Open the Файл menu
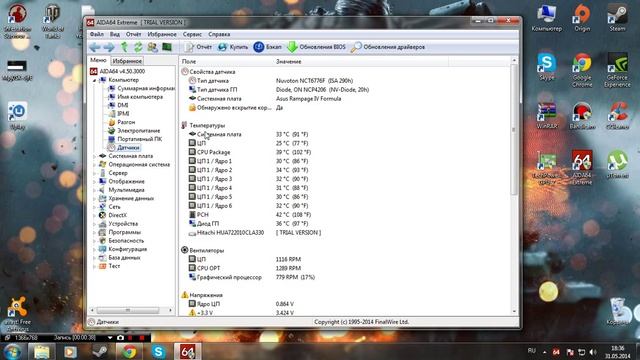This screenshot has height=360, width=640. (x=97, y=34)
